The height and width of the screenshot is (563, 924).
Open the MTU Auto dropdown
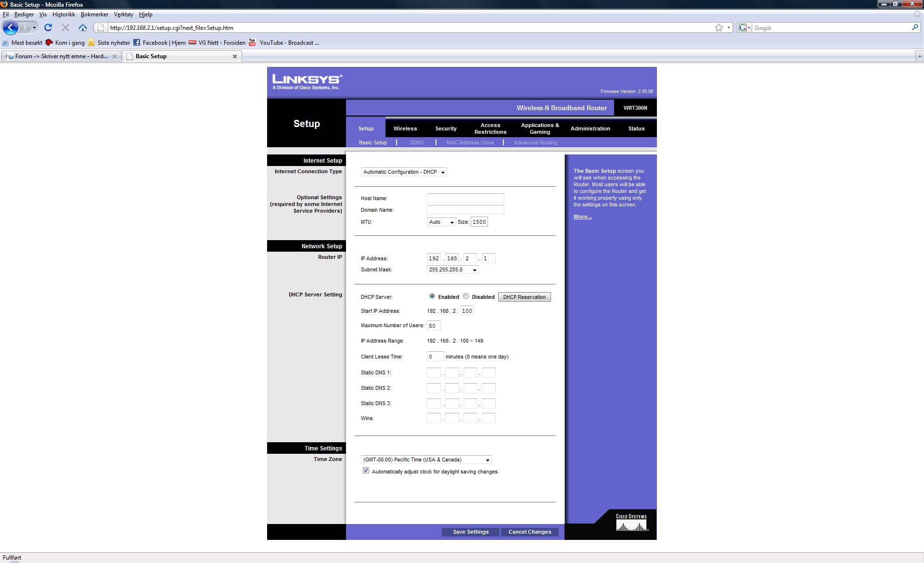(441, 222)
